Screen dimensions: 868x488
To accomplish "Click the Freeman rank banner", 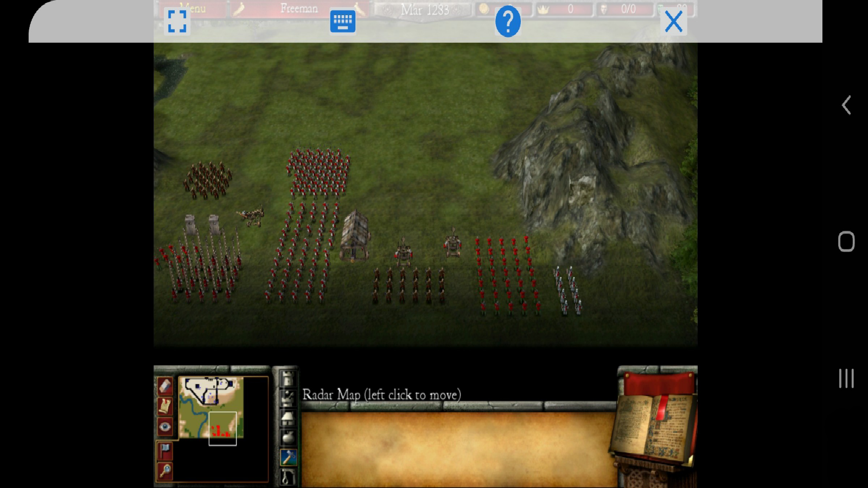I will pyautogui.click(x=299, y=9).
